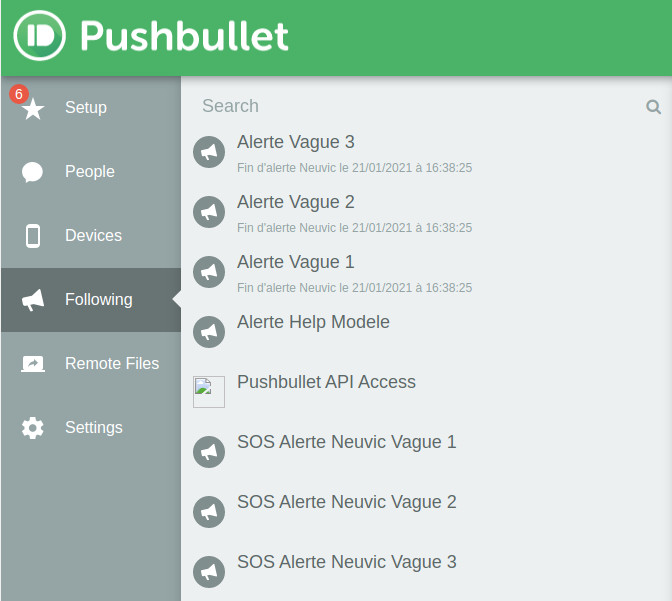Click the megaphone icon beside Alerte Vague 3
The height and width of the screenshot is (601, 672).
[209, 152]
